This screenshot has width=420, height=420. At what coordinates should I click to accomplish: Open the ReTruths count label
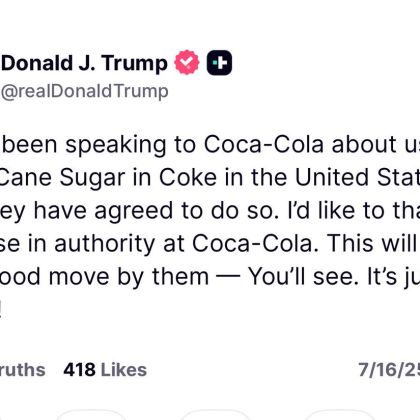tap(22, 370)
